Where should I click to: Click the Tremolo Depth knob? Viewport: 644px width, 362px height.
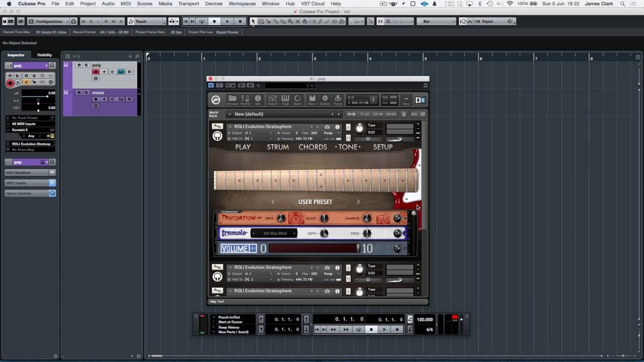tap(325, 233)
